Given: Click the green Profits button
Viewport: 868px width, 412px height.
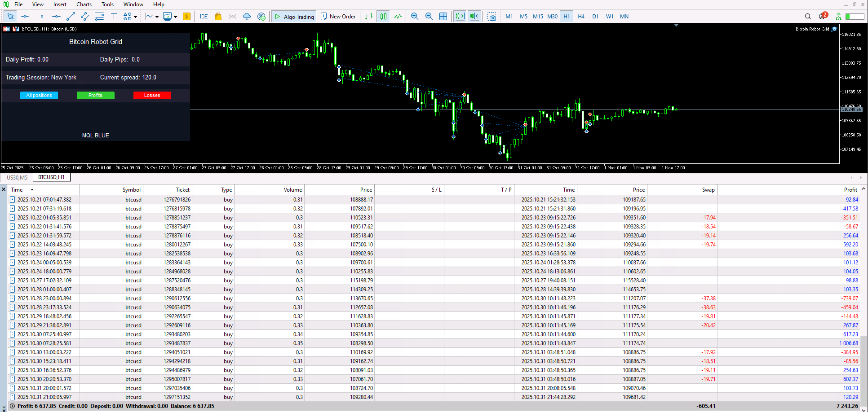Looking at the screenshot, I should 95,95.
